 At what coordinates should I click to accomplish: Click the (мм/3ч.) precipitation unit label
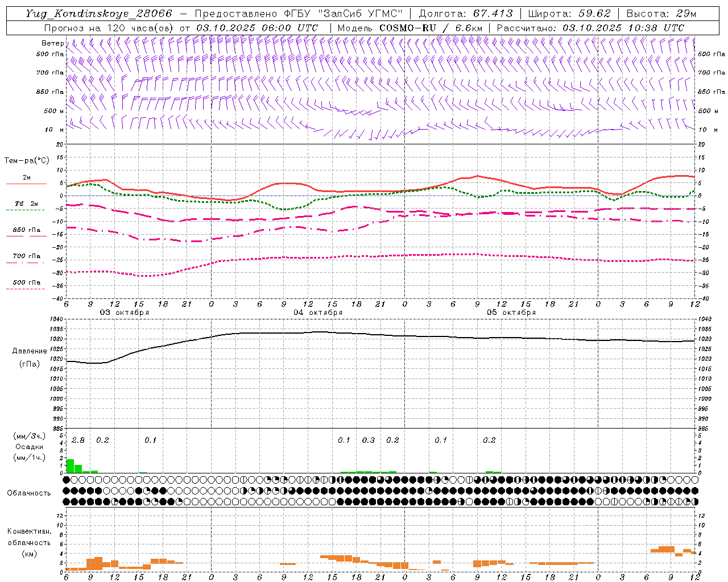tap(29, 436)
